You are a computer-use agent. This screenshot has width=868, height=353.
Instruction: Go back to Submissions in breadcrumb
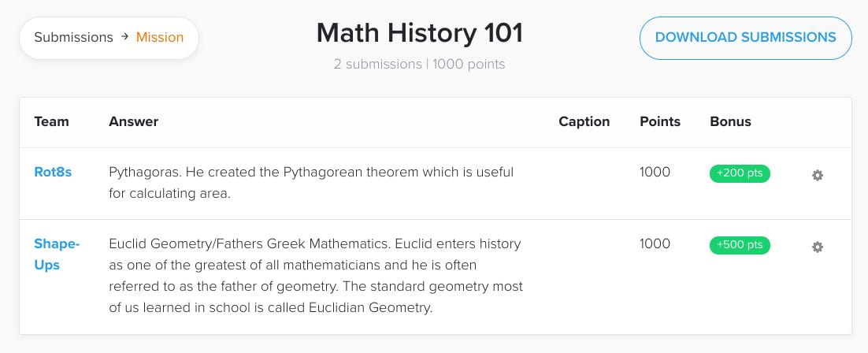[73, 37]
